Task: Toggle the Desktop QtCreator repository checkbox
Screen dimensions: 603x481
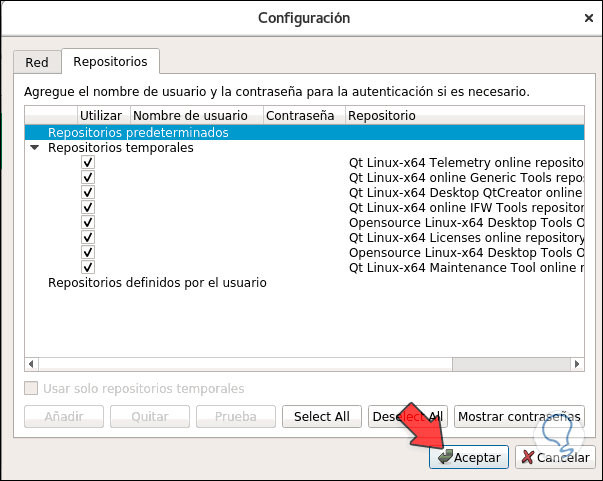Action: [x=88, y=192]
